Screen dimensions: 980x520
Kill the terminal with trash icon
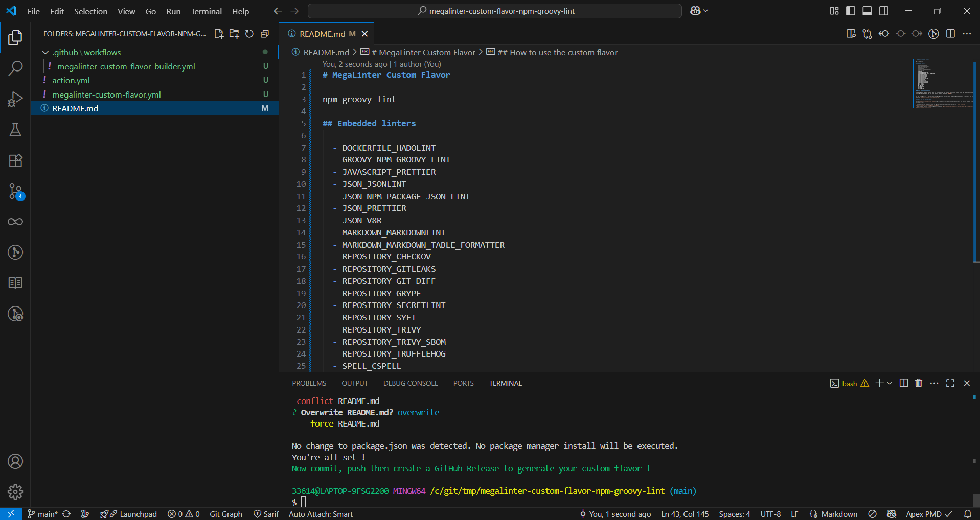[919, 383]
